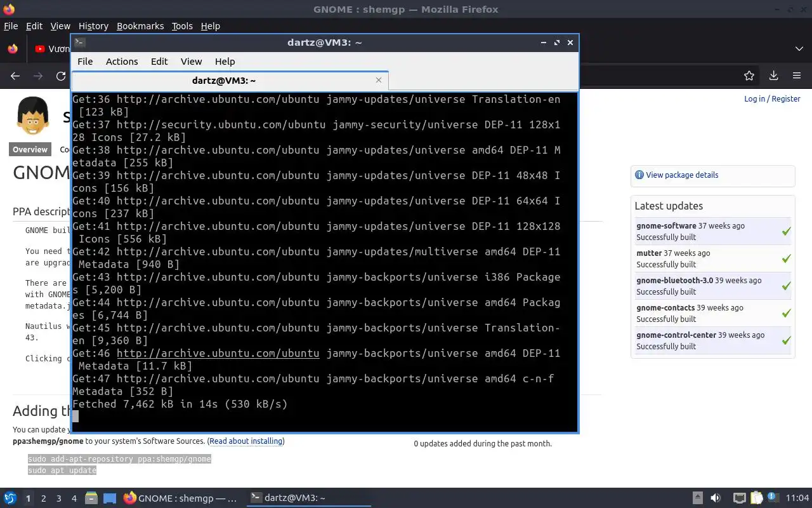
Task: Switch to workspace 2 in the taskbar
Action: click(x=43, y=498)
